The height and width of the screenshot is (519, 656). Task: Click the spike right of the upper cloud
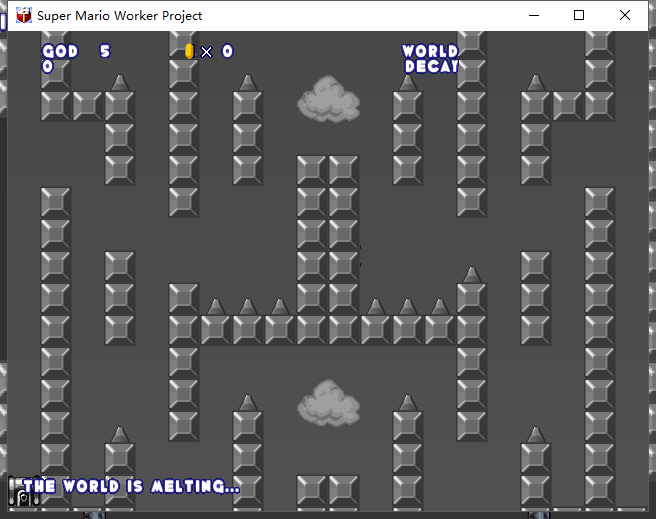407,82
